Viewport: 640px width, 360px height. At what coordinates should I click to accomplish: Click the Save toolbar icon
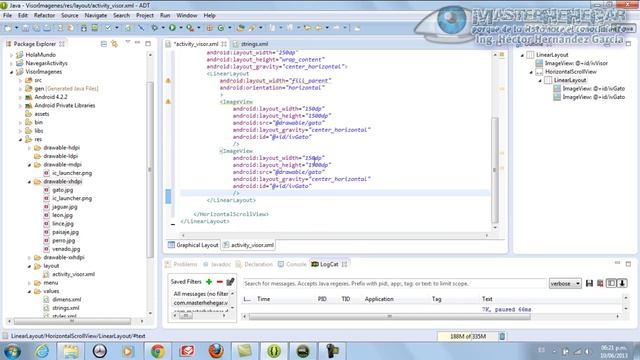pos(25,28)
